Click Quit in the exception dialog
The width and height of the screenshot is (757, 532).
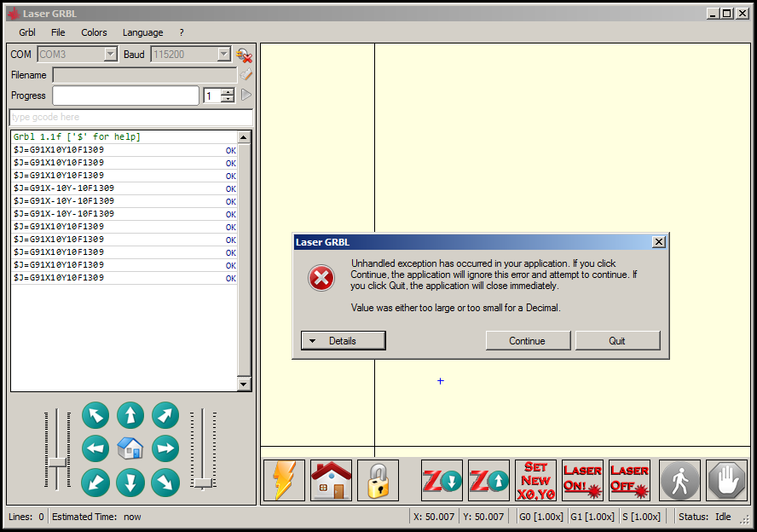pyautogui.click(x=617, y=341)
